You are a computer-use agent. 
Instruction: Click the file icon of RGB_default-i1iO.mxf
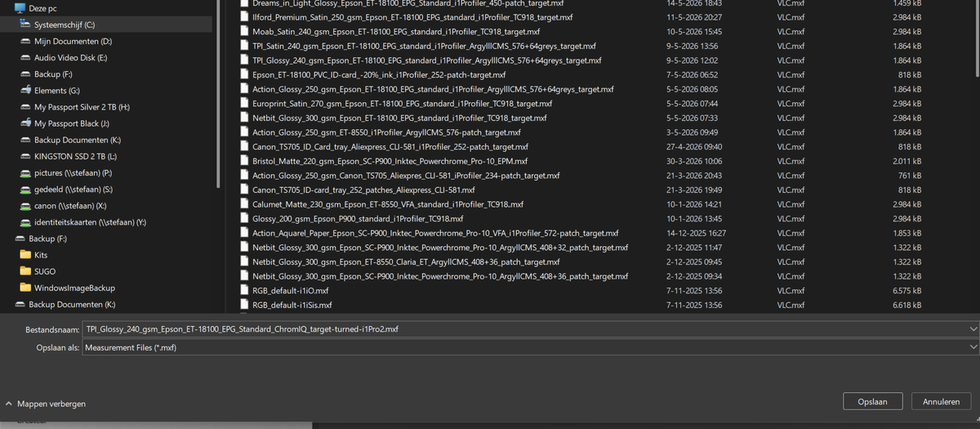[x=244, y=291]
